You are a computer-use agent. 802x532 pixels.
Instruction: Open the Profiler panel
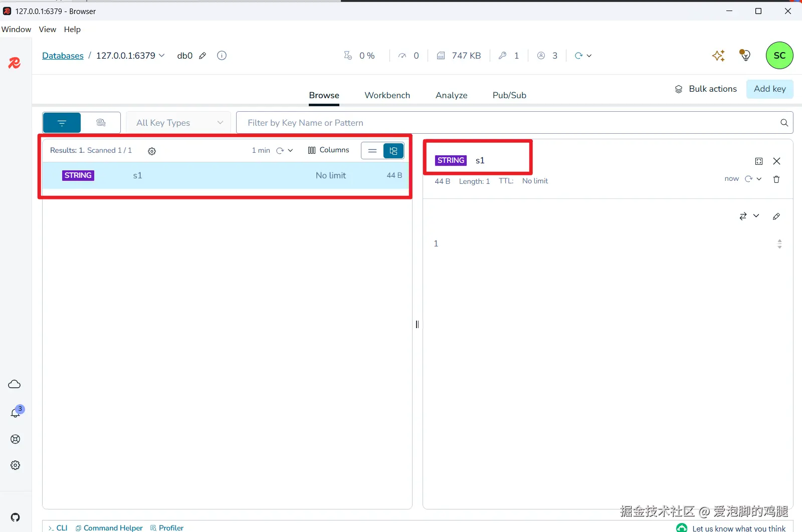(167, 528)
